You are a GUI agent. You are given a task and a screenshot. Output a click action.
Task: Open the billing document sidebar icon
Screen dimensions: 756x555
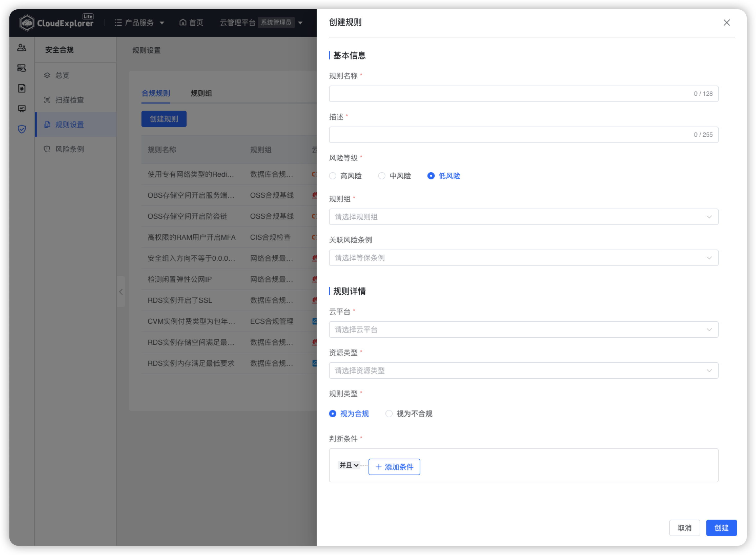[22, 88]
